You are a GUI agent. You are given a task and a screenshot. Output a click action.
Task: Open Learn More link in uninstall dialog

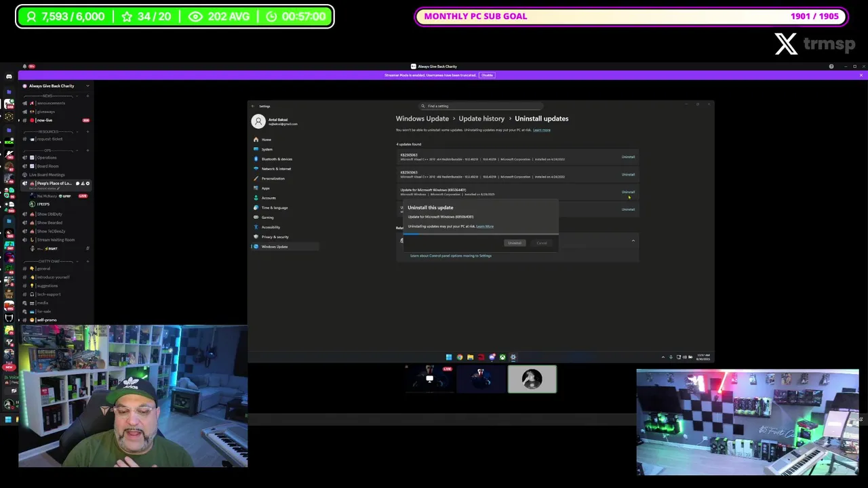pos(485,226)
